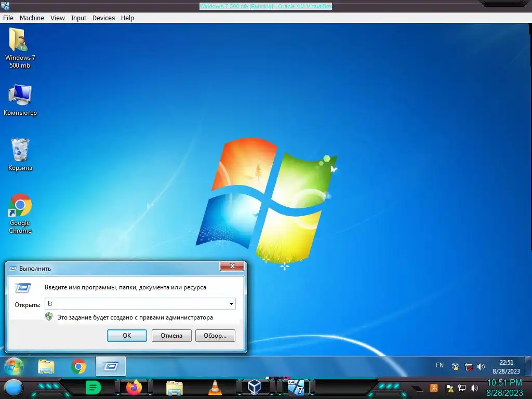This screenshot has width=532, height=399.
Task: Click the guest safely remove hardware tray icon
Action: pyautogui.click(x=455, y=366)
